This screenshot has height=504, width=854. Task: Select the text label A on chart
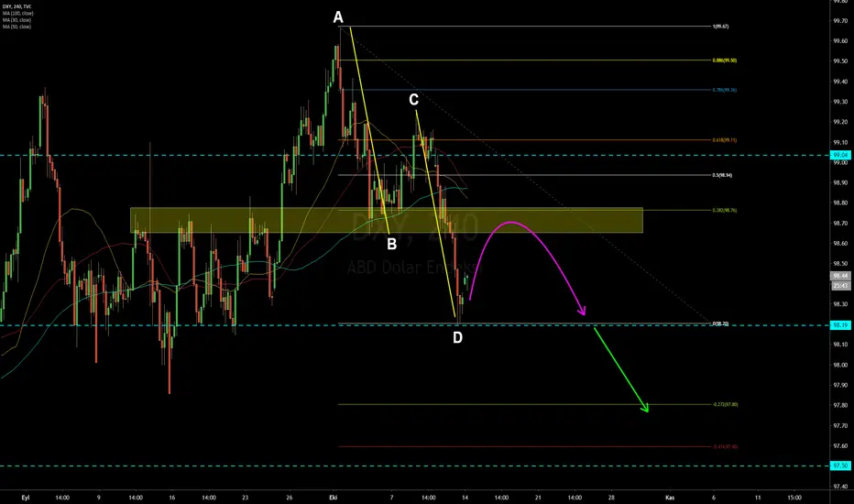[x=338, y=18]
